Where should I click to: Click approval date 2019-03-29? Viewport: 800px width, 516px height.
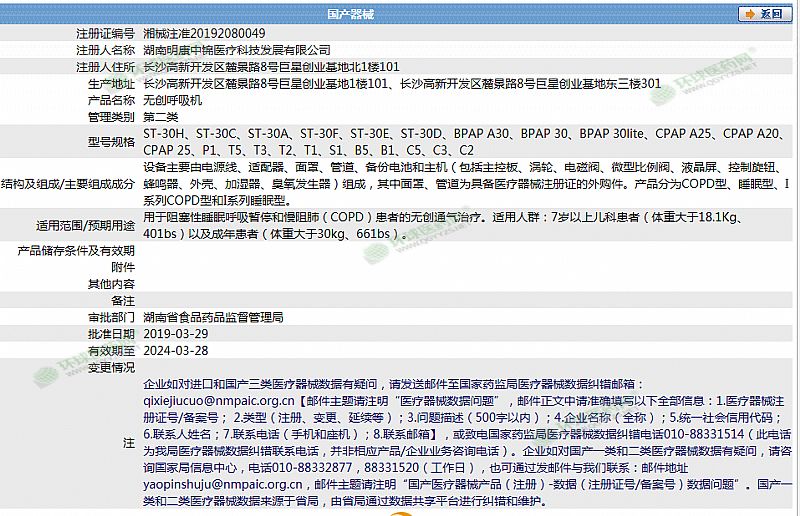176,334
